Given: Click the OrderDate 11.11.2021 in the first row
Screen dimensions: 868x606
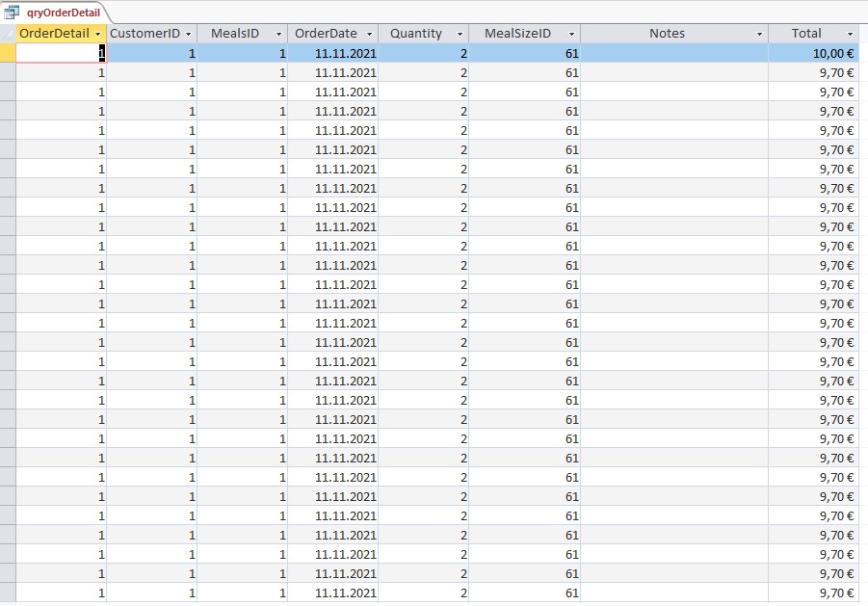Looking at the screenshot, I should (332, 53).
